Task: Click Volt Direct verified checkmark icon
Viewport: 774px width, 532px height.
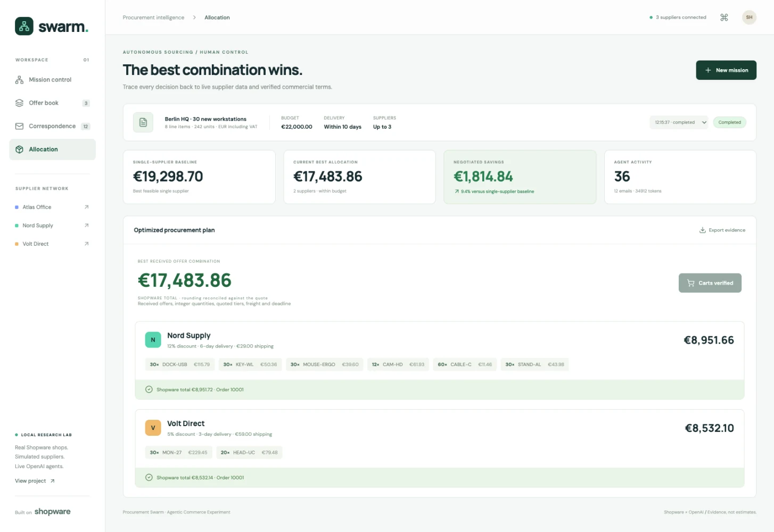Action: [x=149, y=478]
